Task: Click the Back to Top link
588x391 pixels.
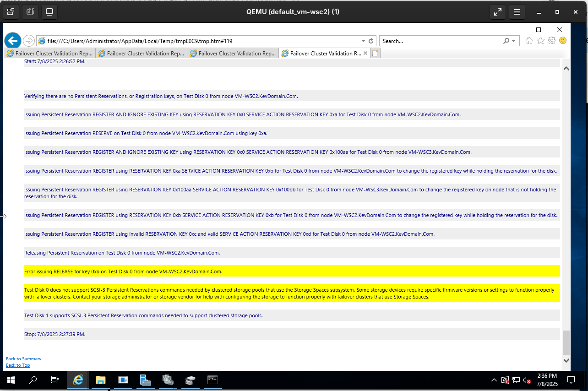Action: click(x=18, y=365)
